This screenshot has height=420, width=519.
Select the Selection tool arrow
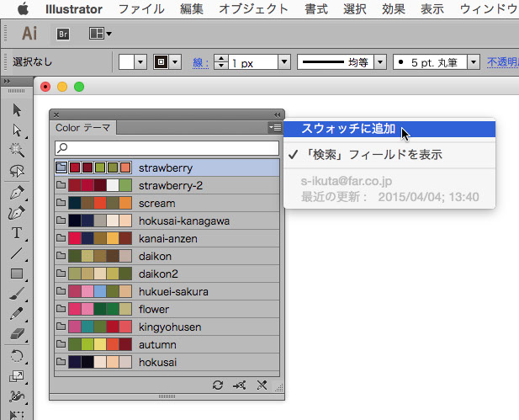pos(17,110)
